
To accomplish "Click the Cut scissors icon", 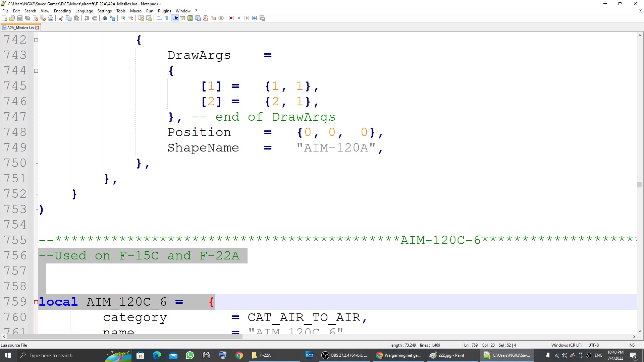I will [61, 18].
